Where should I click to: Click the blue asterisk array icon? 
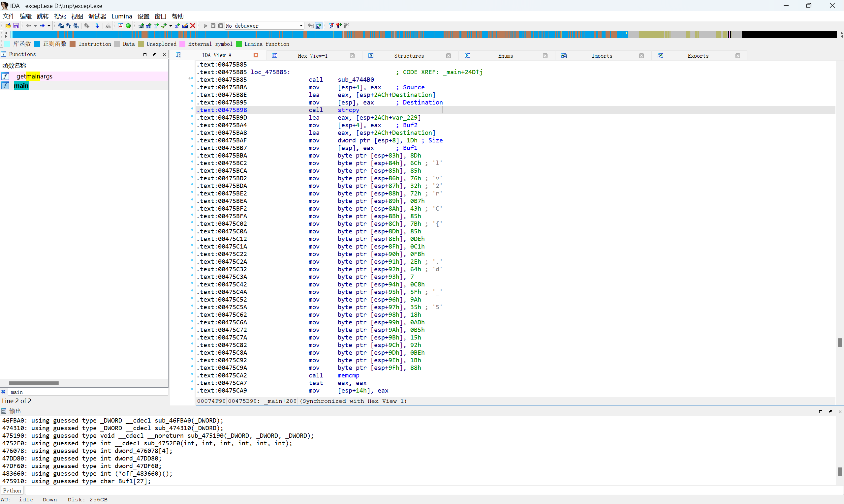177,26
